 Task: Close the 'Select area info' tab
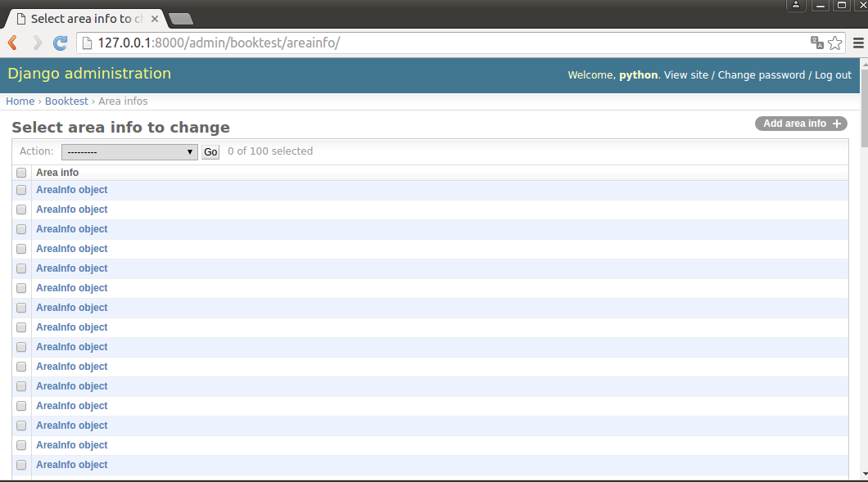155,18
